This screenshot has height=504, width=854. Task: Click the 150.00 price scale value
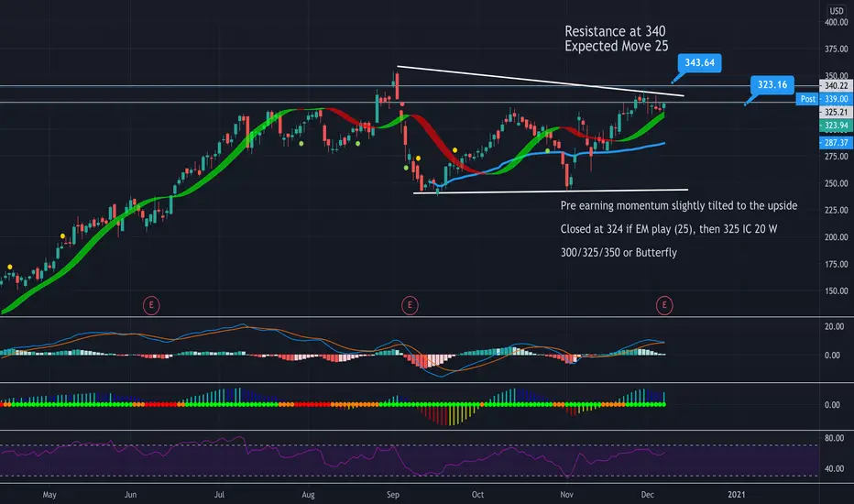tap(836, 291)
